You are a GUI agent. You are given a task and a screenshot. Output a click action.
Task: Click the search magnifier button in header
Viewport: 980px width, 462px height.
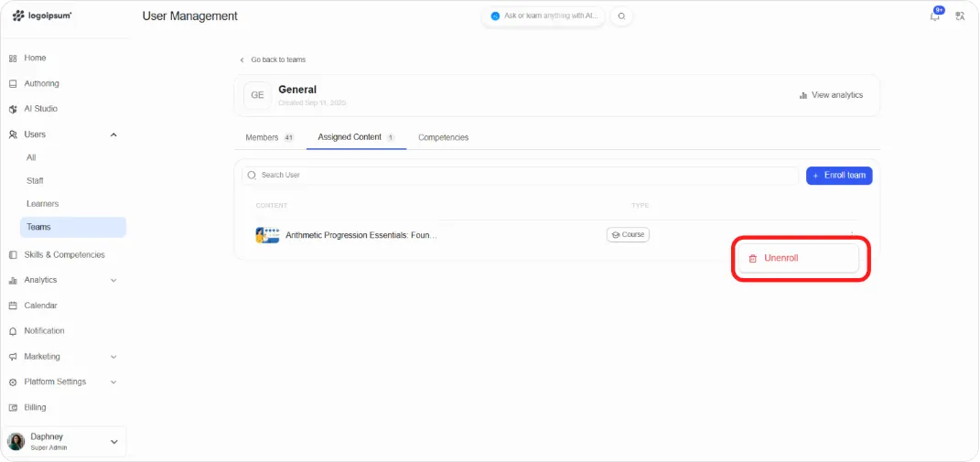coord(621,16)
